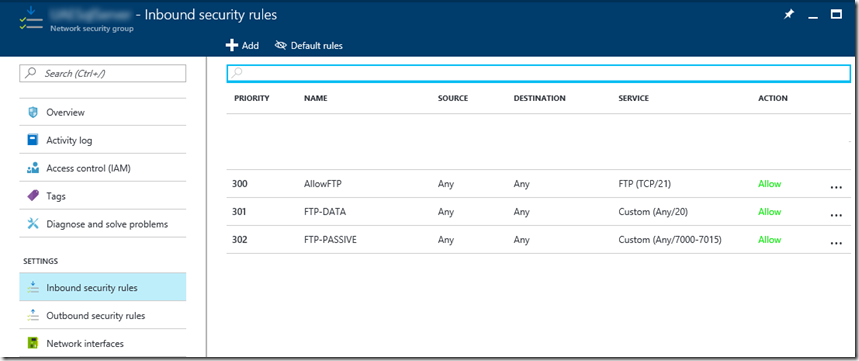859x361 pixels.
Task: Click the Access control (IAM) people icon
Action: [32, 168]
